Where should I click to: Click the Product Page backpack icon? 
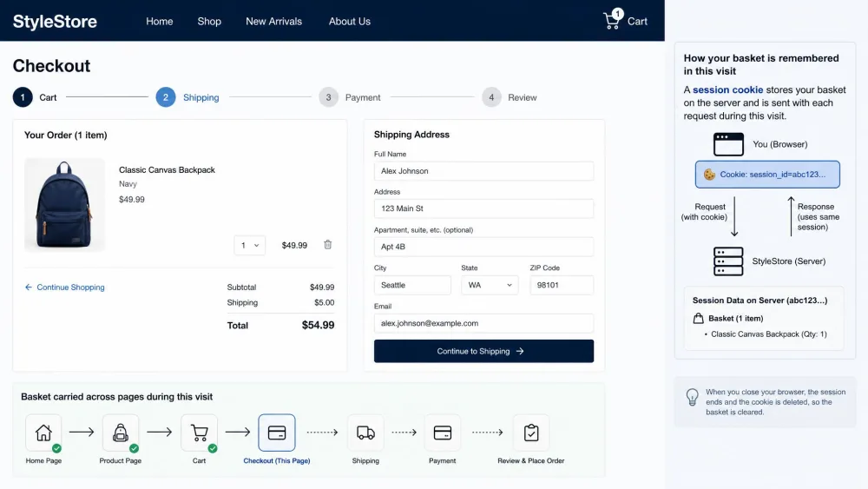click(121, 433)
